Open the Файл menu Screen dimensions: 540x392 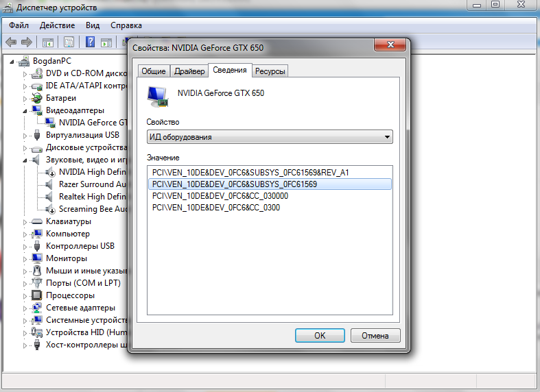click(19, 25)
